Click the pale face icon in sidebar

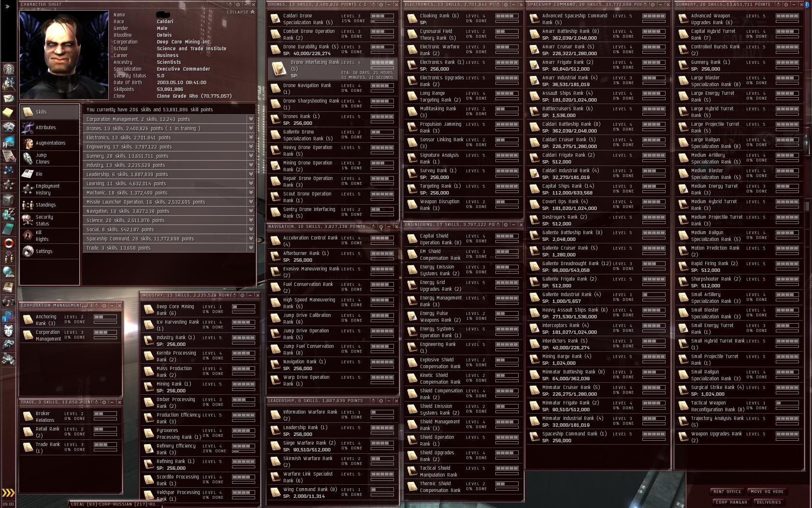click(x=8, y=331)
